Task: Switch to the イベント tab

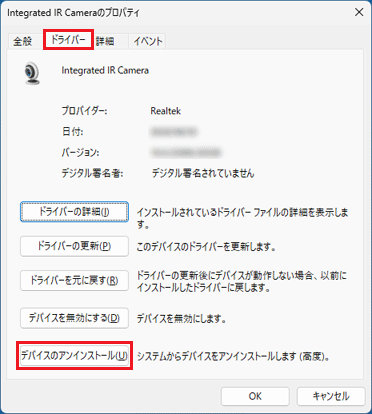Action: point(148,41)
